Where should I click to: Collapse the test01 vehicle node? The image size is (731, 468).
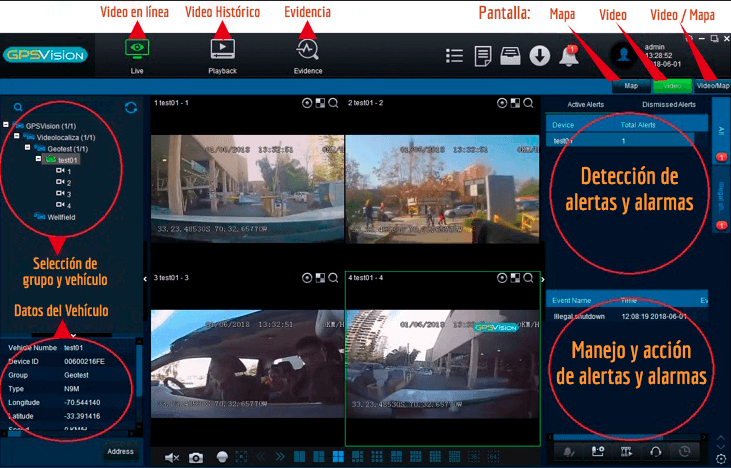tap(38, 159)
